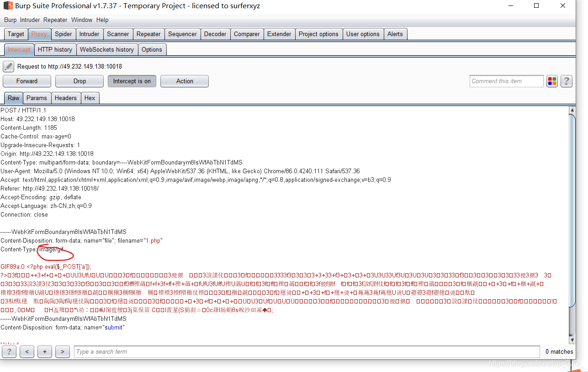
Task: Select the Raw view tab
Action: (14, 98)
